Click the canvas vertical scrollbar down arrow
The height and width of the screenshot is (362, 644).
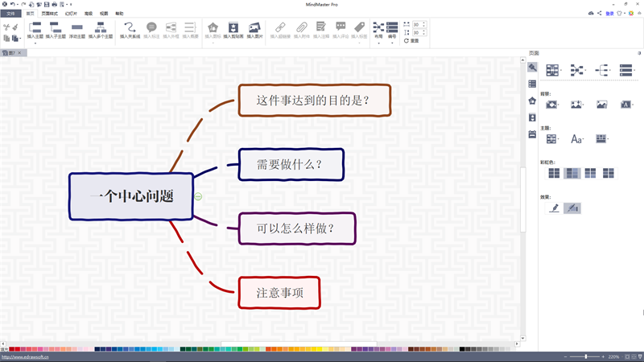(522, 339)
